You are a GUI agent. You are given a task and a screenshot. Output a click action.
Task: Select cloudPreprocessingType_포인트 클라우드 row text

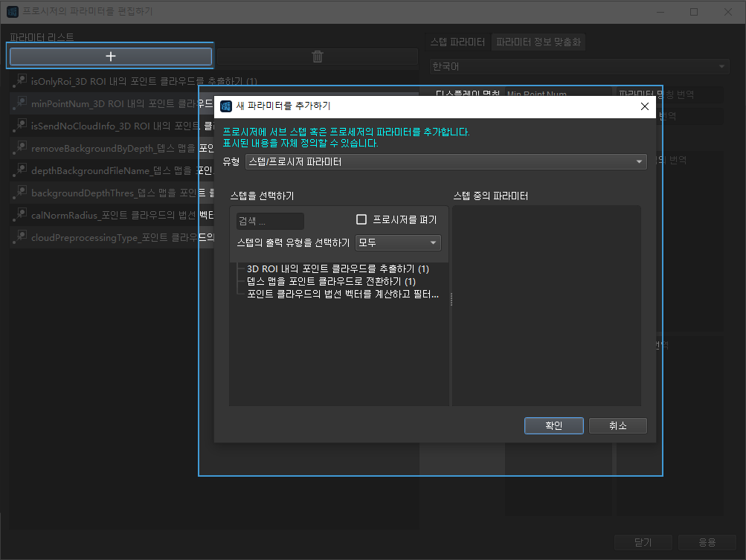122,238
